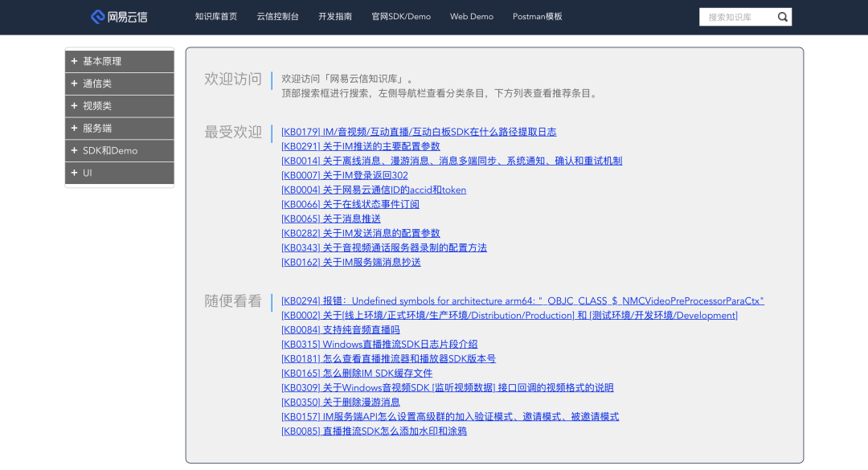Open KB0179 SDK log path article
Image resolution: width=868 pixels, height=470 pixels.
point(419,132)
